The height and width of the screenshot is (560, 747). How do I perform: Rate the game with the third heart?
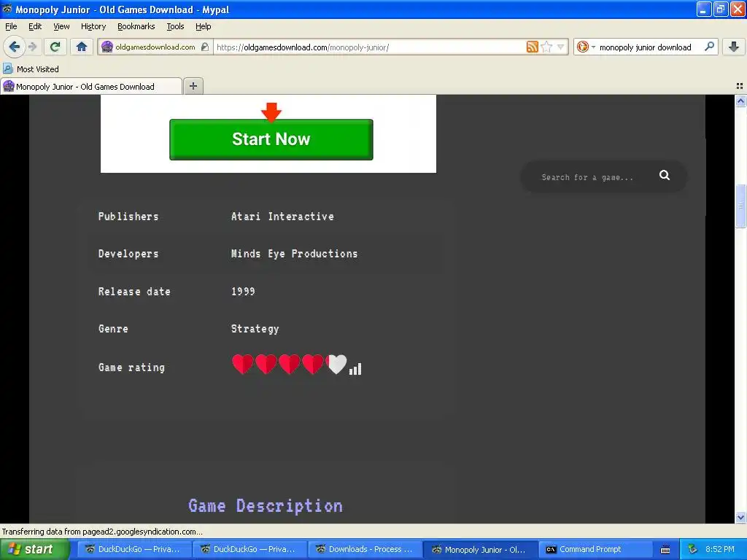coord(289,365)
